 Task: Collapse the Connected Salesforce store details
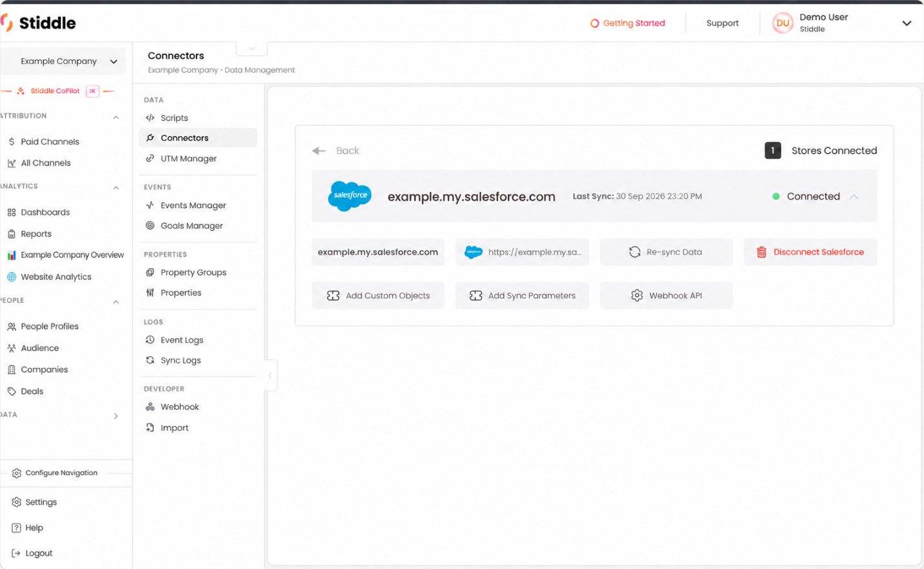[854, 197]
